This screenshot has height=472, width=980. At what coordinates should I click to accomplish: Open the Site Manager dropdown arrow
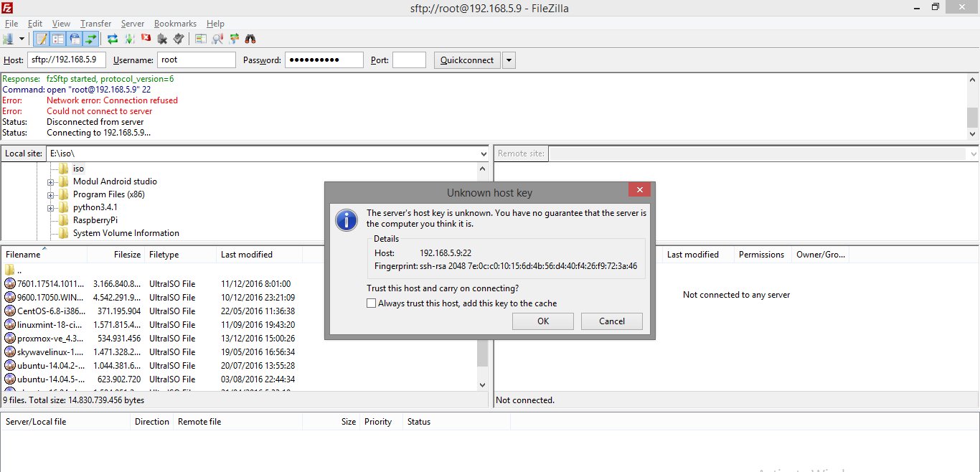tap(22, 39)
